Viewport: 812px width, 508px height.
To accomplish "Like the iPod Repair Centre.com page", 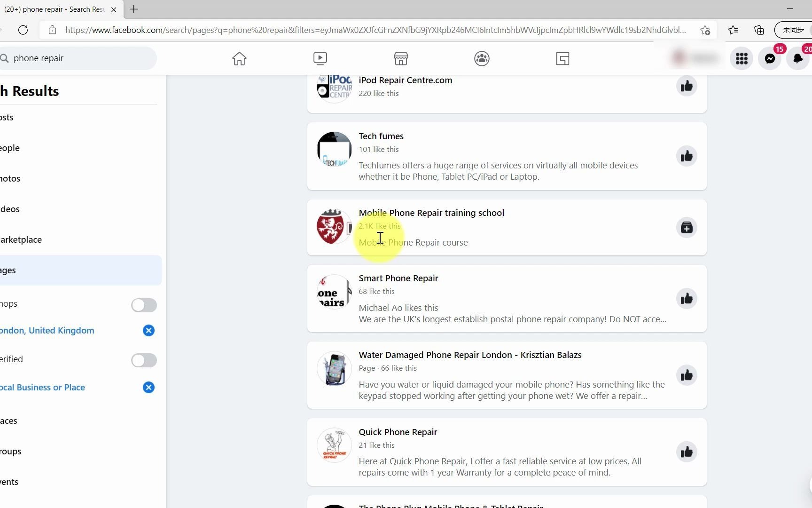I will [x=687, y=86].
